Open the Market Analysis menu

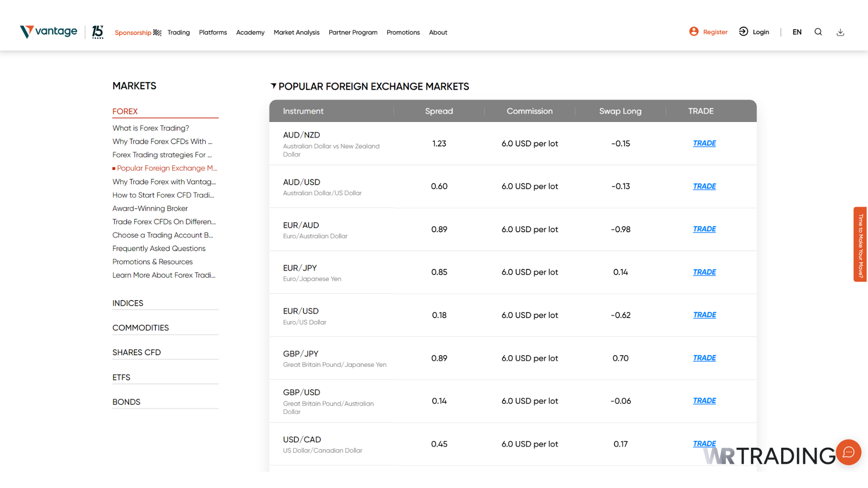[297, 33]
